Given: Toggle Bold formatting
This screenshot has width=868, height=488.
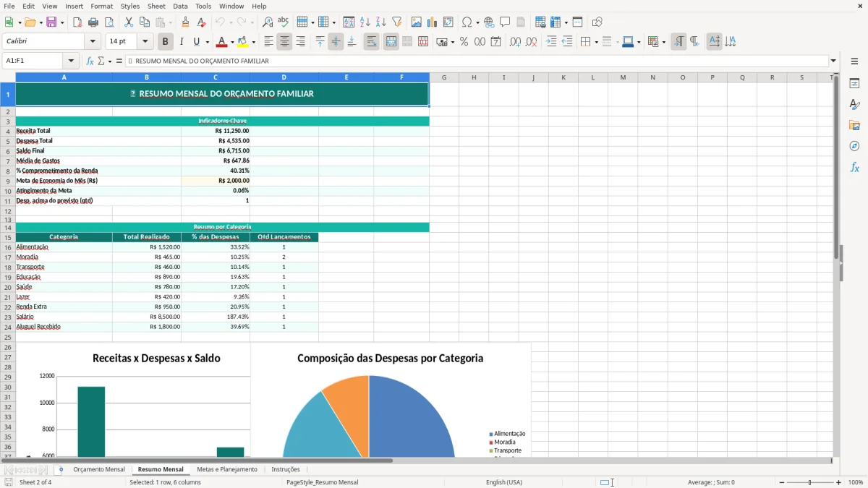Looking at the screenshot, I should (x=165, y=42).
